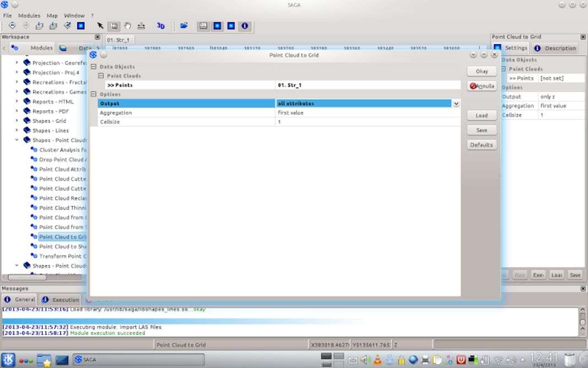Collapse the Options section in dialog
Viewport: 588px width, 368px height.
pos(94,94)
